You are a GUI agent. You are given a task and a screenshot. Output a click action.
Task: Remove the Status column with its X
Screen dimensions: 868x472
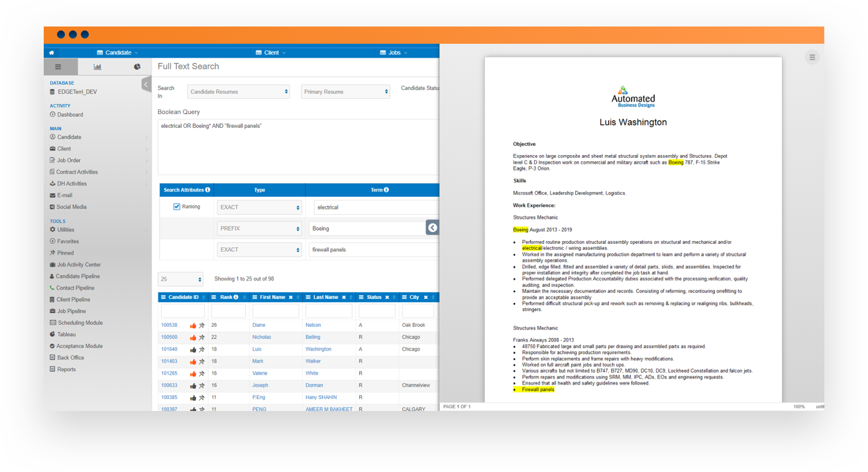(x=387, y=298)
